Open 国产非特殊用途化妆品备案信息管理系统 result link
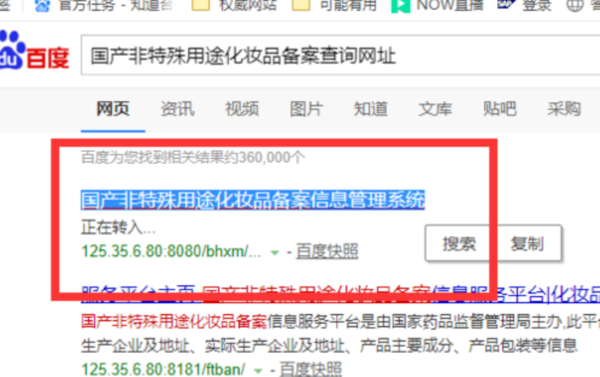Image resolution: width=600 pixels, height=377 pixels. click(x=253, y=200)
